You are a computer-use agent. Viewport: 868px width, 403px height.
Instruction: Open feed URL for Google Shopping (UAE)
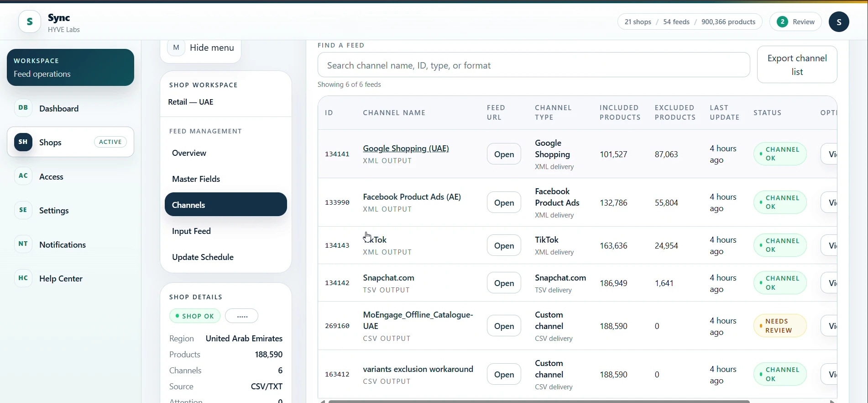(504, 154)
